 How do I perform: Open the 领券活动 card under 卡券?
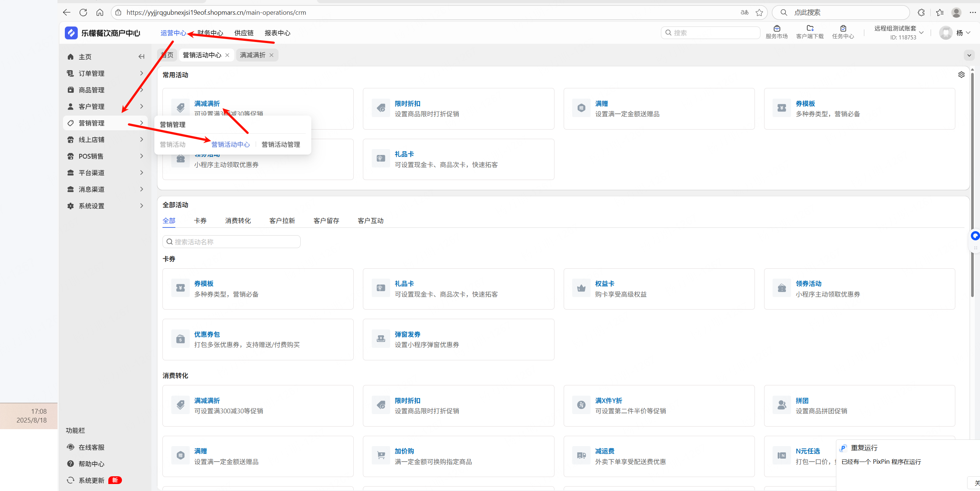860,289
